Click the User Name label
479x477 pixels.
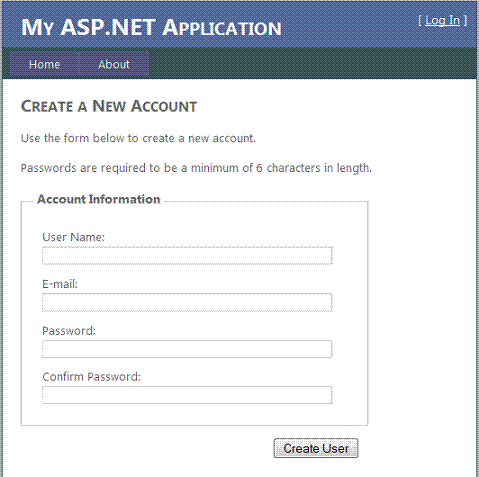coord(73,237)
